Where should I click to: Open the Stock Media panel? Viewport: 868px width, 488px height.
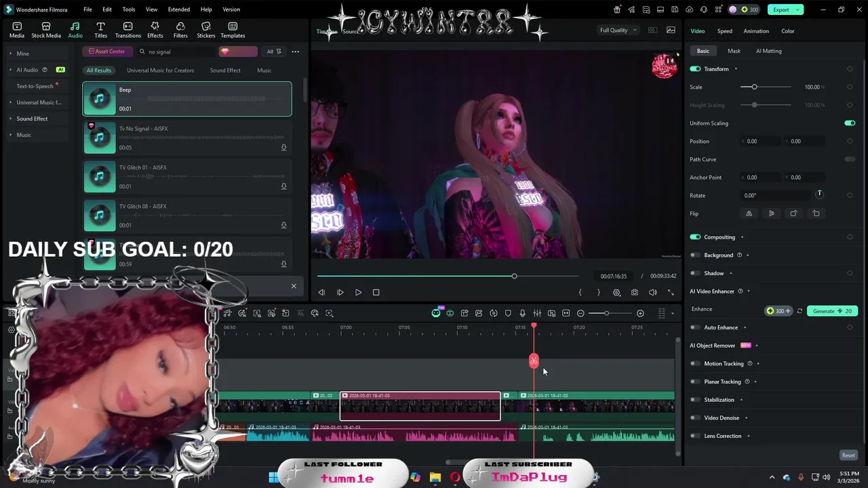pos(46,30)
